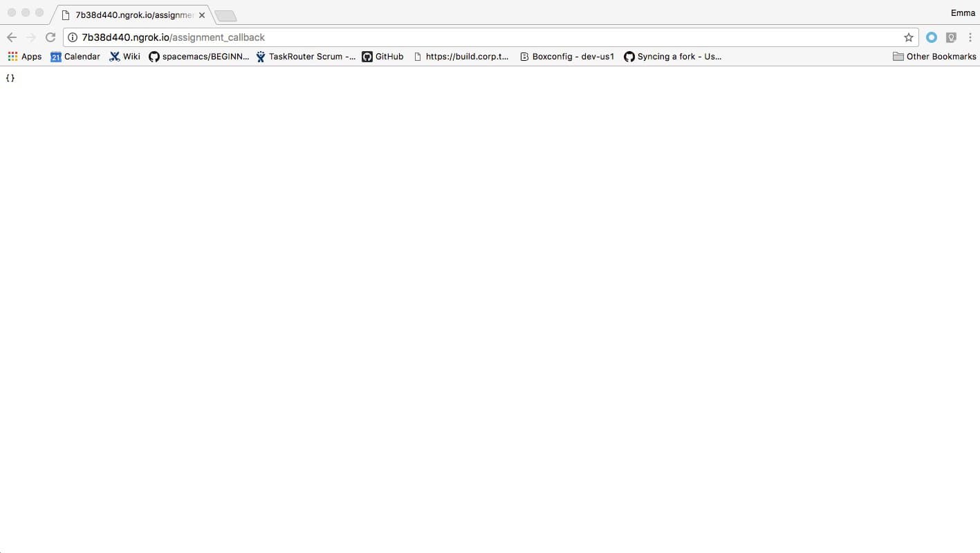Click inside the address bar

pos(415,37)
